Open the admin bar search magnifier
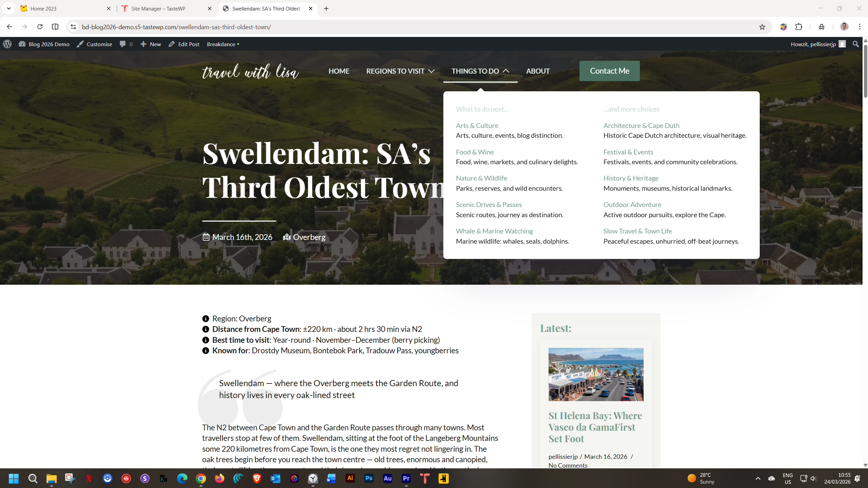This screenshot has width=868, height=488. (855, 44)
